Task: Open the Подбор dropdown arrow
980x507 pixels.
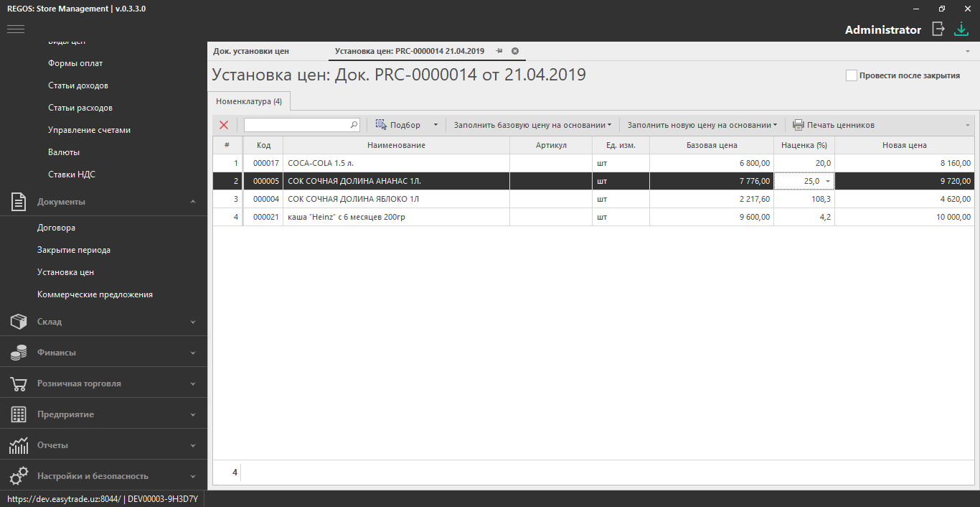Action: click(x=435, y=125)
